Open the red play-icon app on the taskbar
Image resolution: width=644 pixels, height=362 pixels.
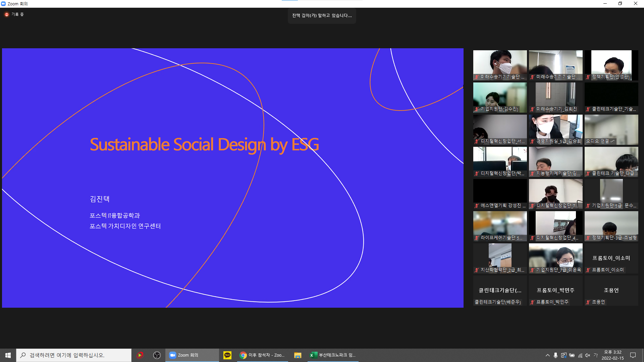pyautogui.click(x=140, y=355)
